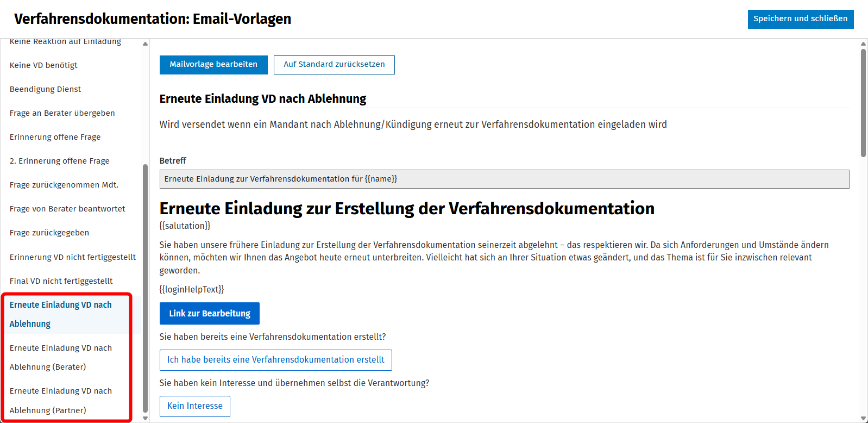Click the Betreff label
Image resolution: width=868 pixels, height=423 pixels.
coord(173,161)
